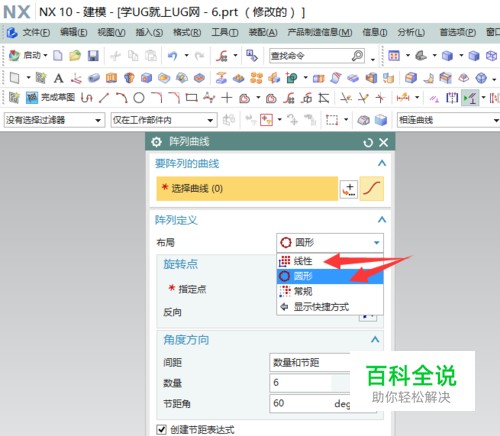Choose 线性 from the layout list

point(330,261)
